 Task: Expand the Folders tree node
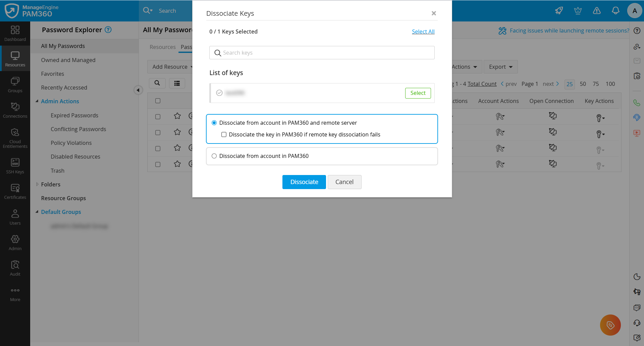(37, 184)
